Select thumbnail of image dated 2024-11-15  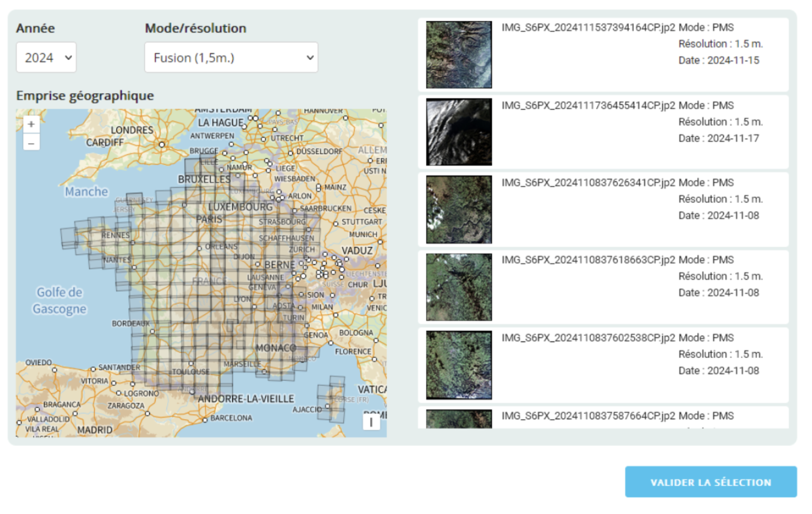point(458,54)
